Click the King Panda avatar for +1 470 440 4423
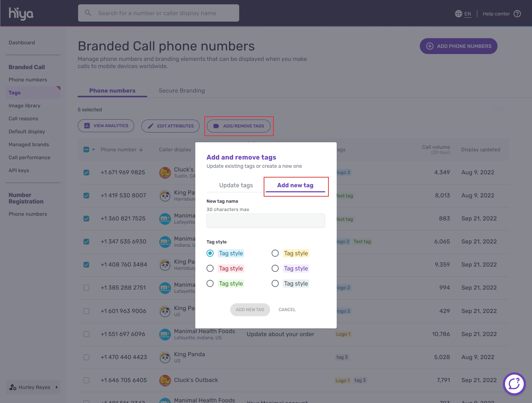The width and height of the screenshot is (532, 403). pos(165,357)
